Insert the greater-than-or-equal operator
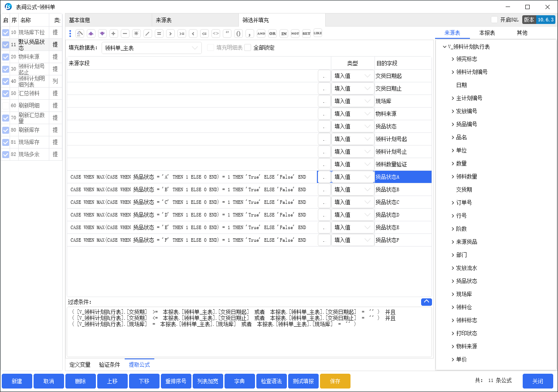 point(182,34)
